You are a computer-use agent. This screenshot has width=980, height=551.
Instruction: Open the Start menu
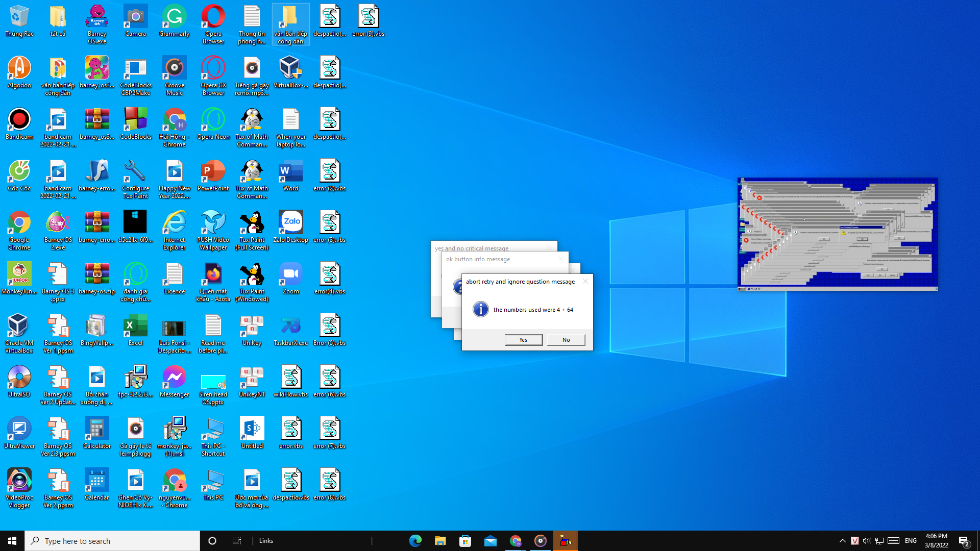coord(11,540)
